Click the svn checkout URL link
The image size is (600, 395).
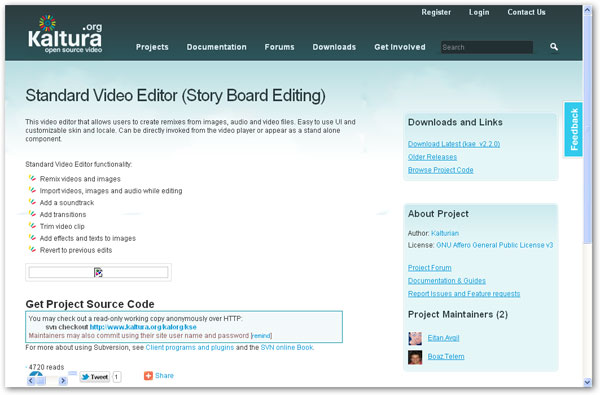pyautogui.click(x=143, y=327)
